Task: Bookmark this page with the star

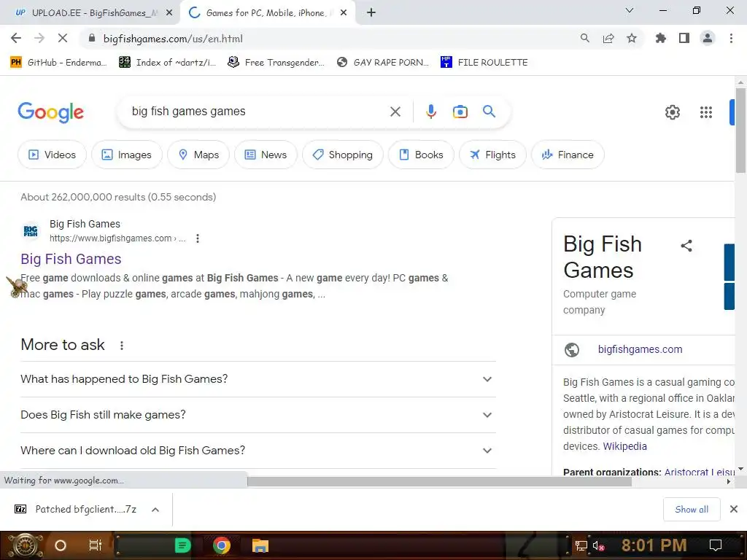Action: 632,38
